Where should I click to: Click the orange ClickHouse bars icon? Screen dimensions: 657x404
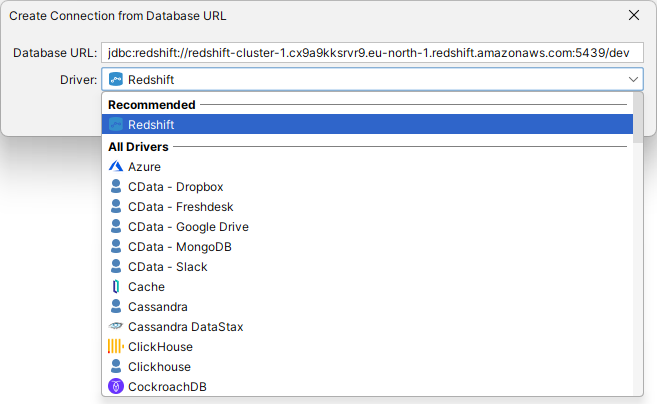[116, 347]
